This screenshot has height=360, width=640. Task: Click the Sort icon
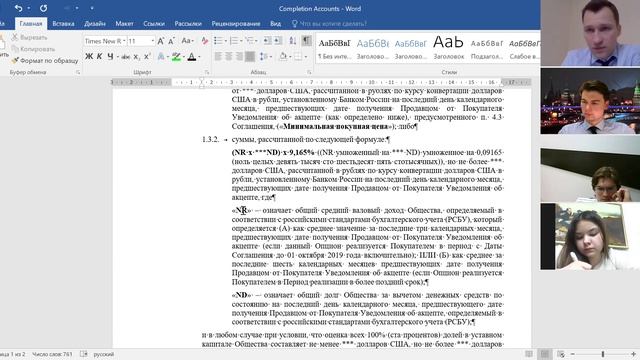(293, 40)
